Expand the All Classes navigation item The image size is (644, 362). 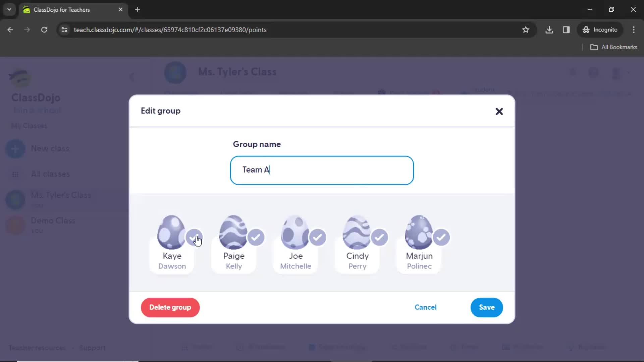click(50, 174)
